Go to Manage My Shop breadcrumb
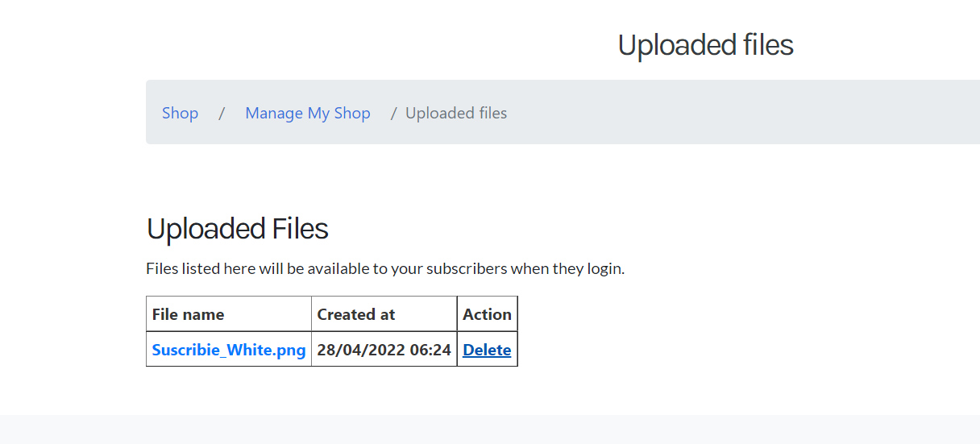This screenshot has width=980, height=444. (x=308, y=113)
